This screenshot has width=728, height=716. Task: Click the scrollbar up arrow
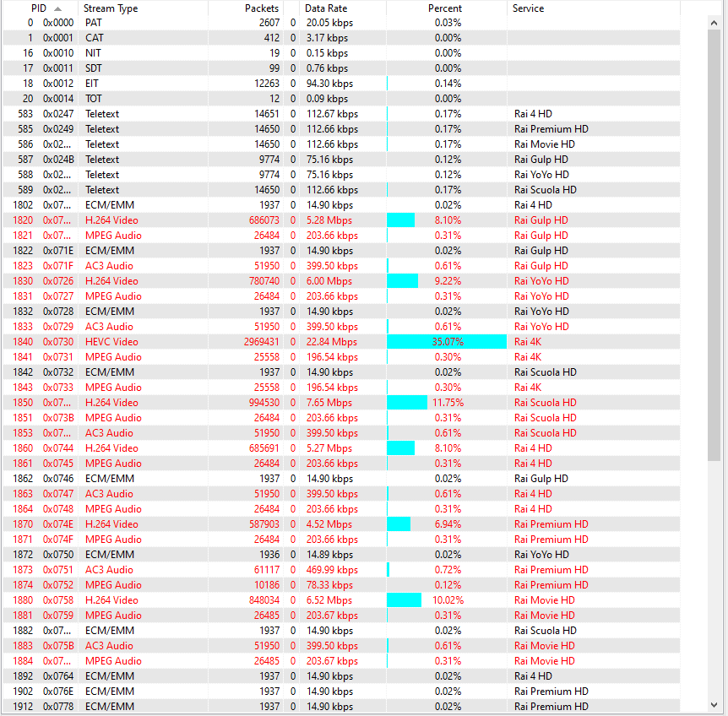[x=714, y=23]
